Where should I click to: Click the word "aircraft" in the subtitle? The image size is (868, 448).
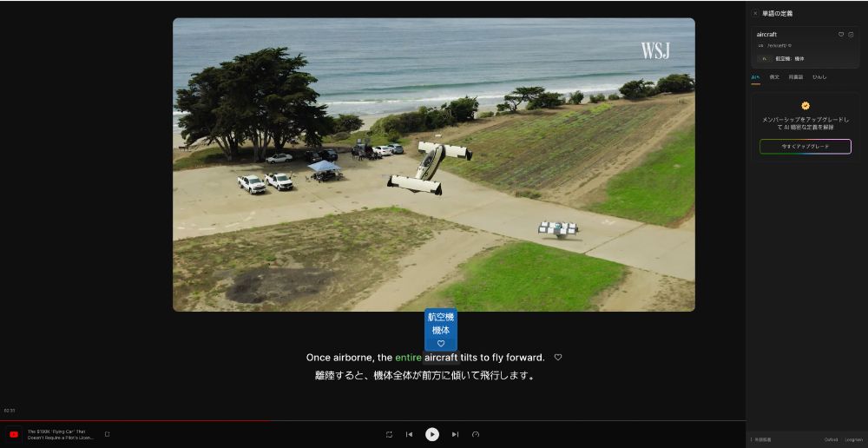coord(441,358)
